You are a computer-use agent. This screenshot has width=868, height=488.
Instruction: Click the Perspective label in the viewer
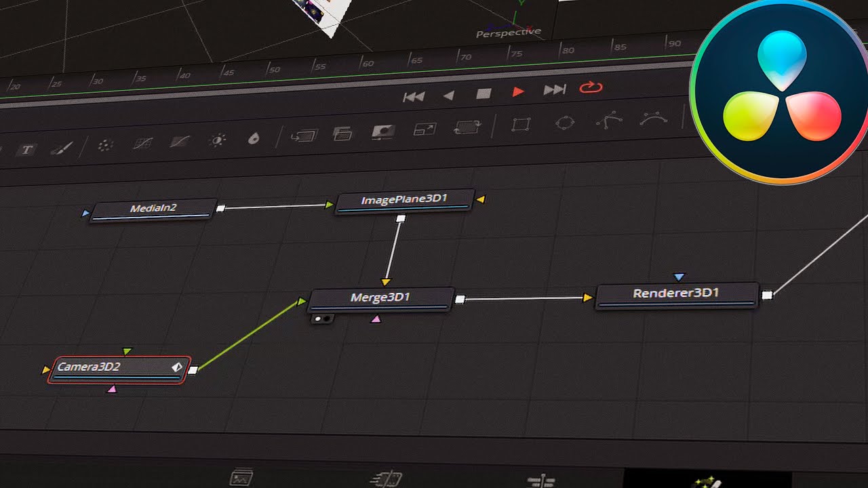(x=509, y=33)
